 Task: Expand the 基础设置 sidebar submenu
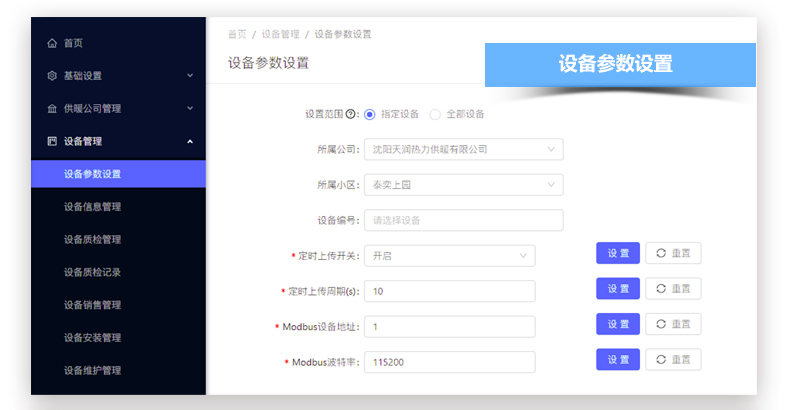[x=190, y=76]
